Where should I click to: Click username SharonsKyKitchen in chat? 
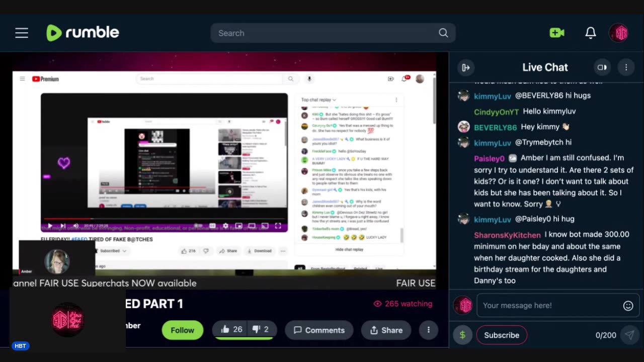click(x=507, y=235)
